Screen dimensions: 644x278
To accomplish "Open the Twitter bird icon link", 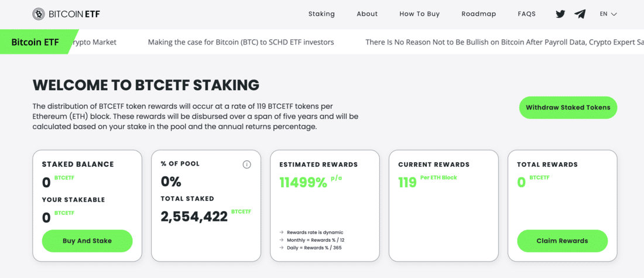I will coord(560,14).
